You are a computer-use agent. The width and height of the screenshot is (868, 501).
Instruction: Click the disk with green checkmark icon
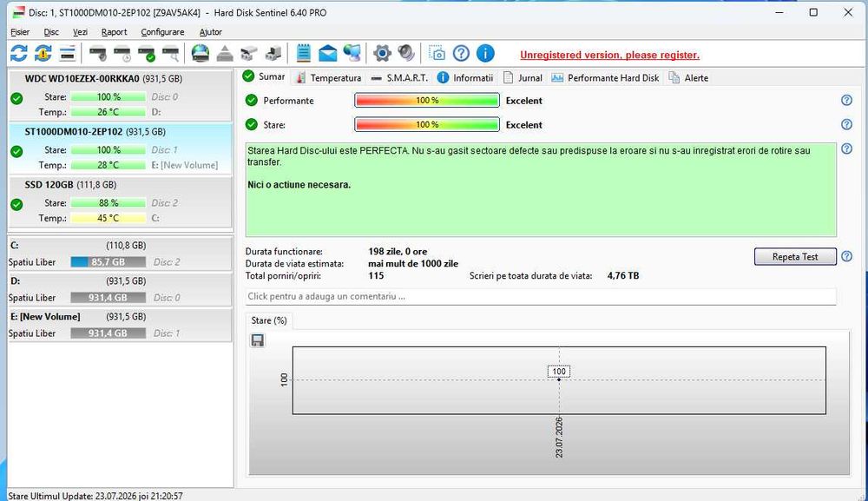pyautogui.click(x=147, y=54)
